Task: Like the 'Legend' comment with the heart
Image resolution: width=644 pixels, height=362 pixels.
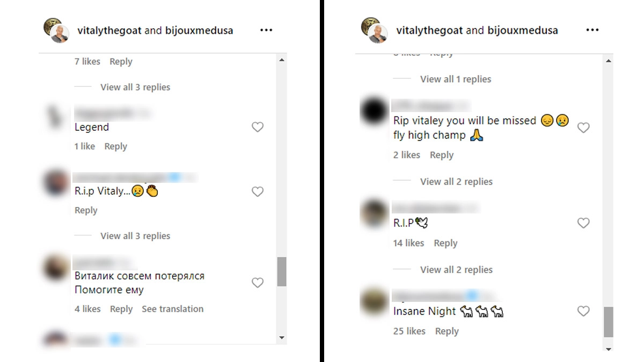Action: pyautogui.click(x=258, y=127)
